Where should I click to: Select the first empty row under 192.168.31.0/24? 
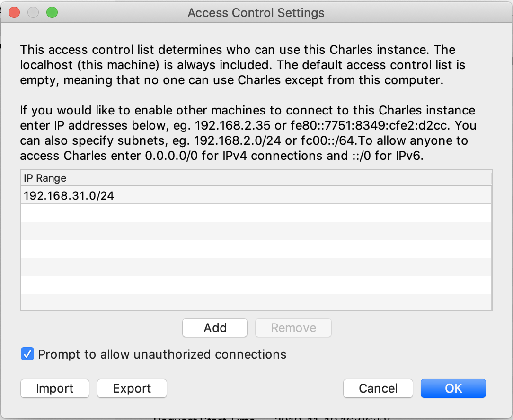256,213
